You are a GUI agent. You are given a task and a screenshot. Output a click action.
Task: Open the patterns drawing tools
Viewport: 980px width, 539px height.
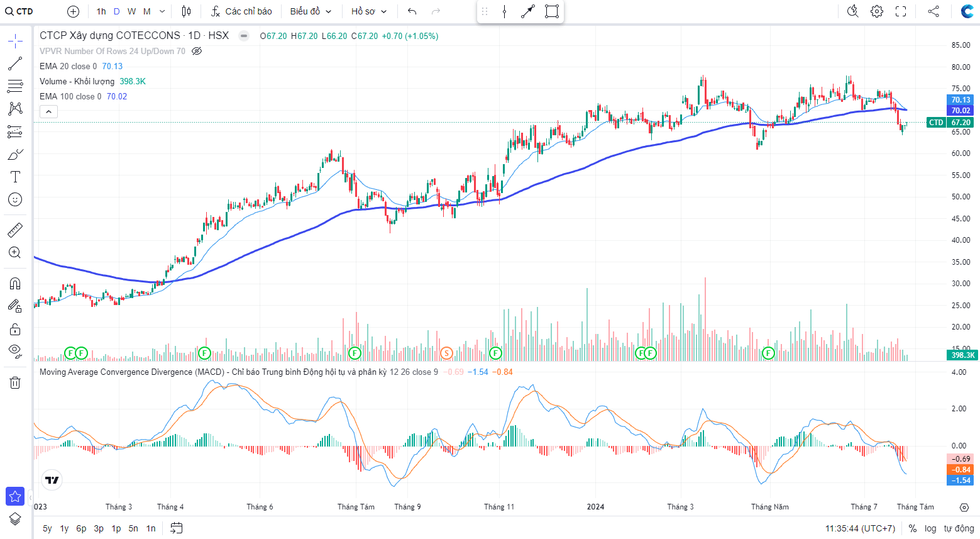coord(15,109)
